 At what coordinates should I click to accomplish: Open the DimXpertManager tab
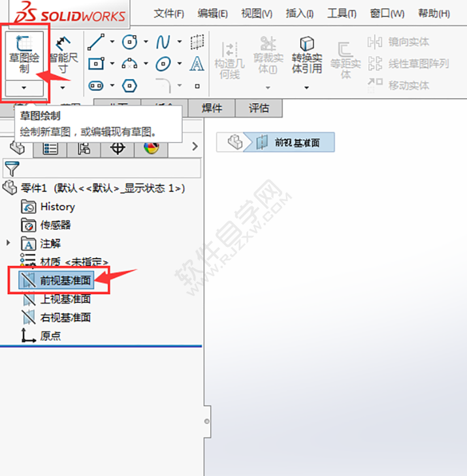(118, 149)
